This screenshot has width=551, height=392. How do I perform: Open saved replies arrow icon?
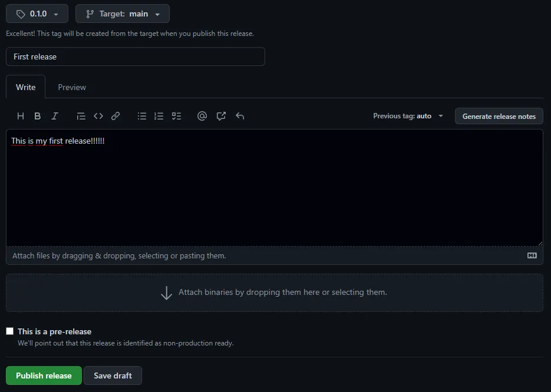pos(240,116)
